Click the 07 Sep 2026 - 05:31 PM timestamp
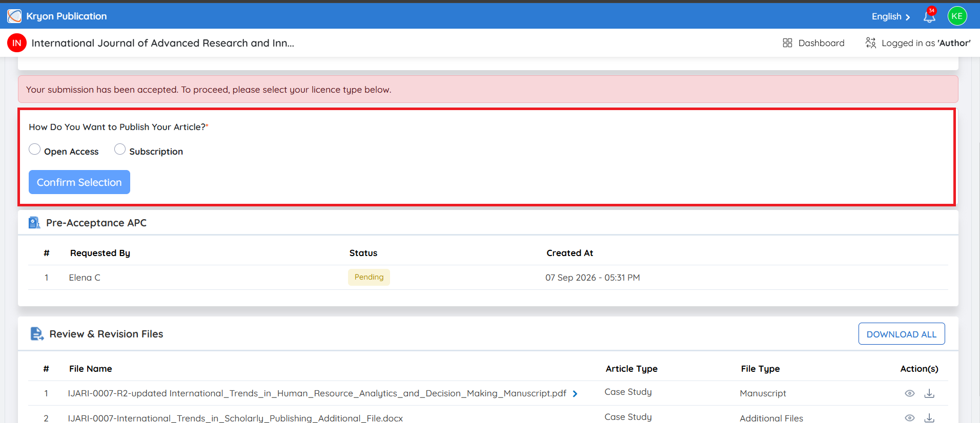The image size is (980, 423). [x=593, y=278]
